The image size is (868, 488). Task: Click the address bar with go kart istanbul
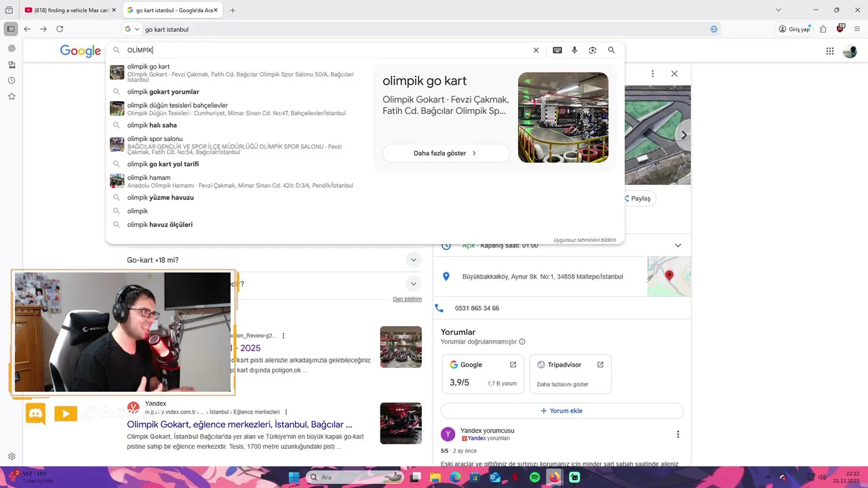[420, 29]
